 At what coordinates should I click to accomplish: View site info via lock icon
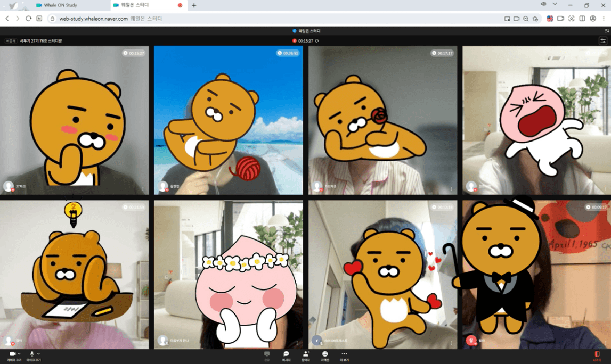(x=53, y=18)
